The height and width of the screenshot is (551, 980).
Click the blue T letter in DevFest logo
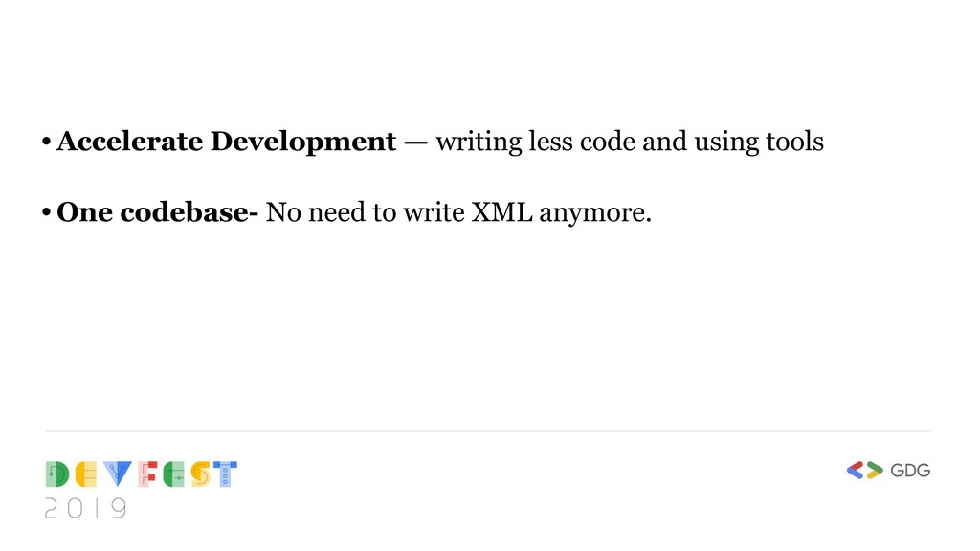[x=225, y=474]
